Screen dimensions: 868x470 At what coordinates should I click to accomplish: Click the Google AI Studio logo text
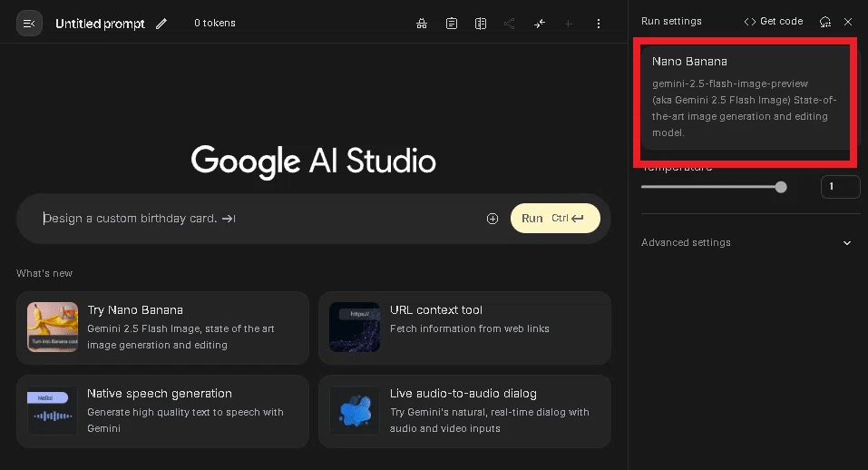pos(313,162)
